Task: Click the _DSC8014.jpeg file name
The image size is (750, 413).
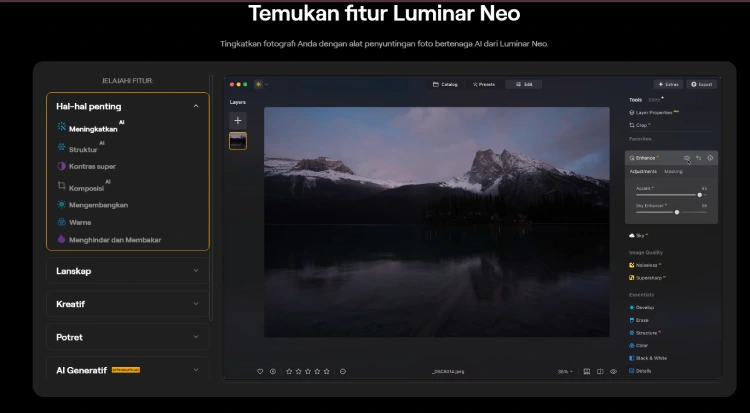Action: tap(448, 371)
